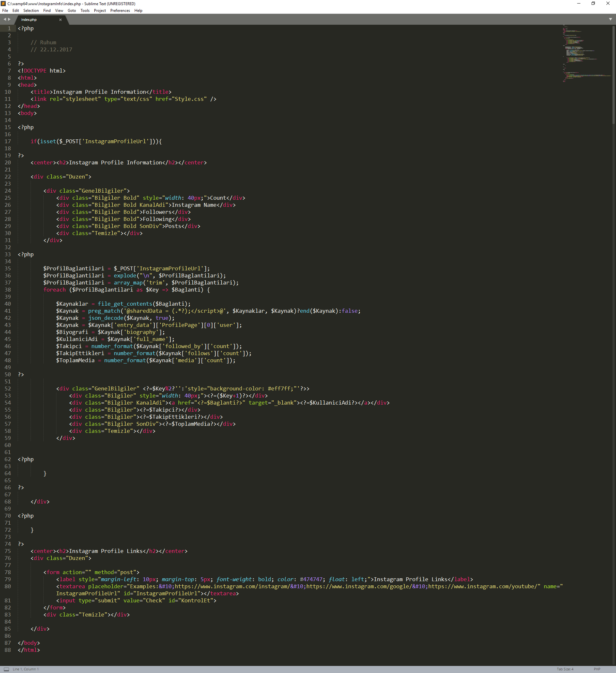Place cursor on '// 22.12.2017' comment
This screenshot has height=673, width=616.
click(x=51, y=49)
